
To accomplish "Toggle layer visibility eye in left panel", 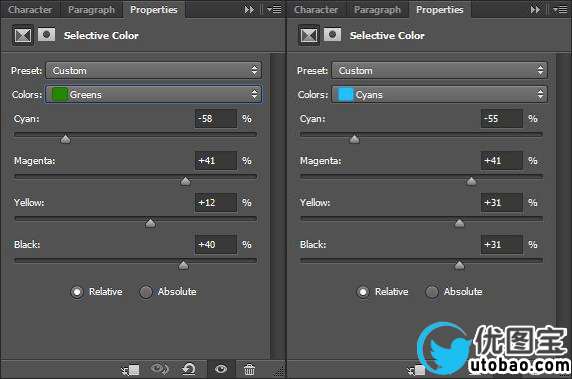I will [221, 369].
